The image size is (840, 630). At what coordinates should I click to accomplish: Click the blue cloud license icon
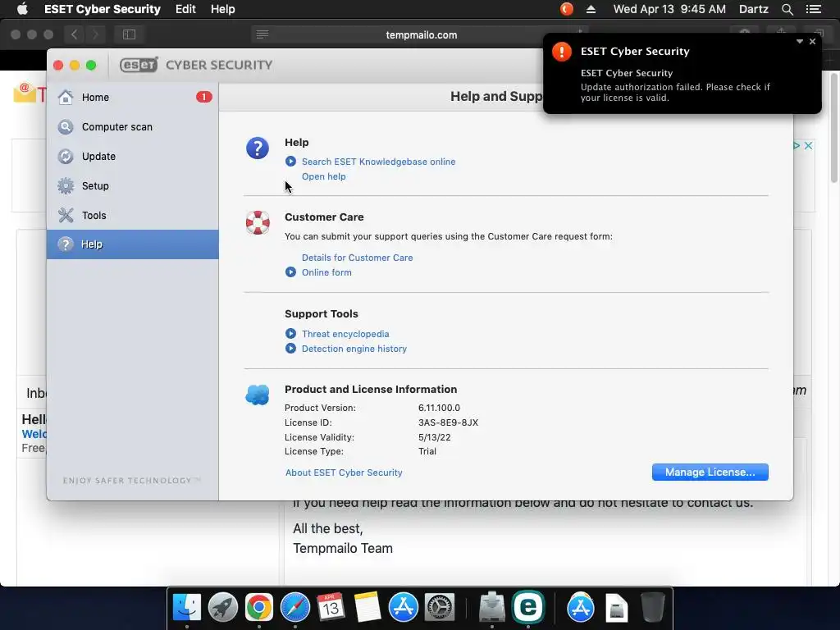[257, 395]
